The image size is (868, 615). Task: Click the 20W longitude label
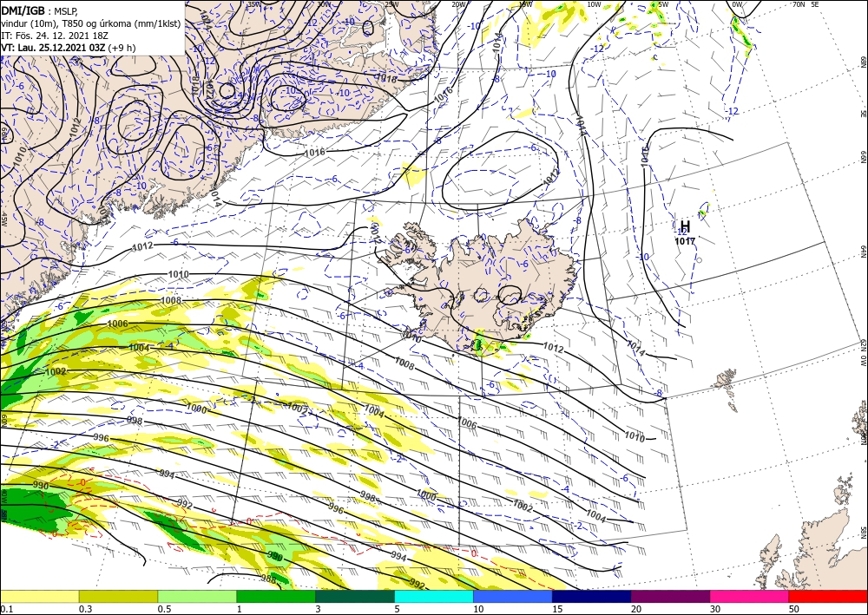tap(457, 3)
